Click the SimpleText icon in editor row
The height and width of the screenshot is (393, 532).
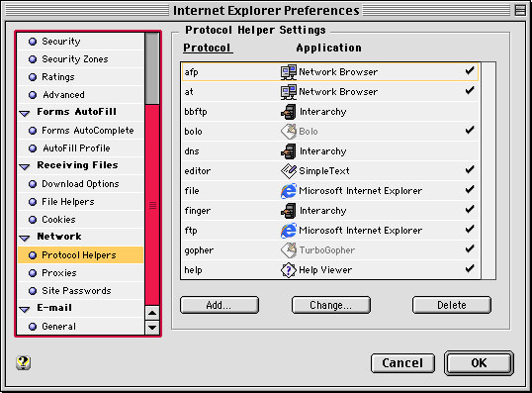tap(289, 171)
